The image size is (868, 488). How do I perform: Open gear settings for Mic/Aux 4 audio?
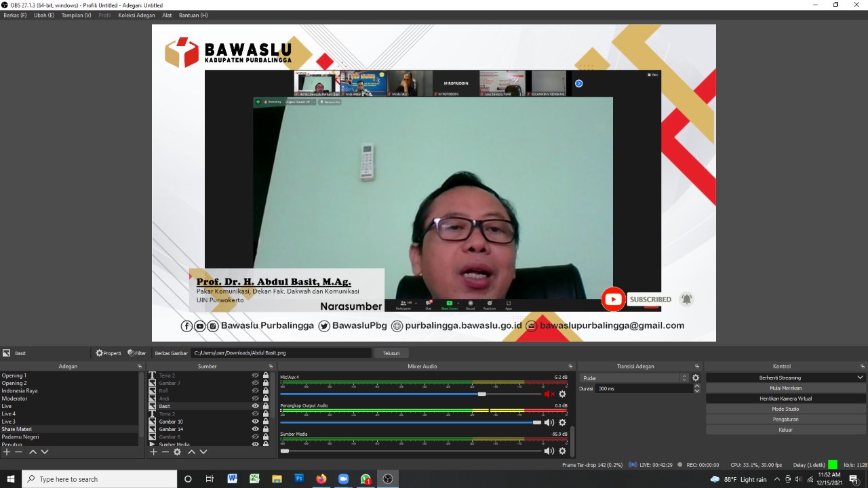(562, 394)
